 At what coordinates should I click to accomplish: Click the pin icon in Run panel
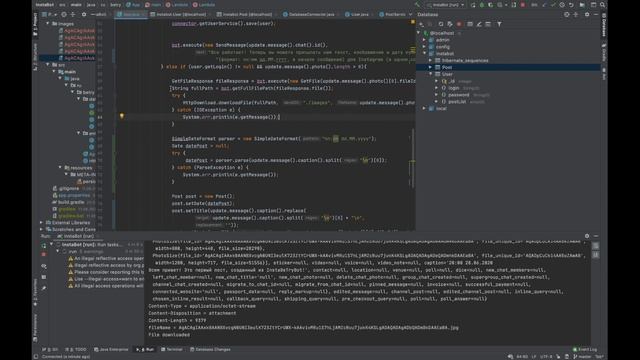(44, 288)
